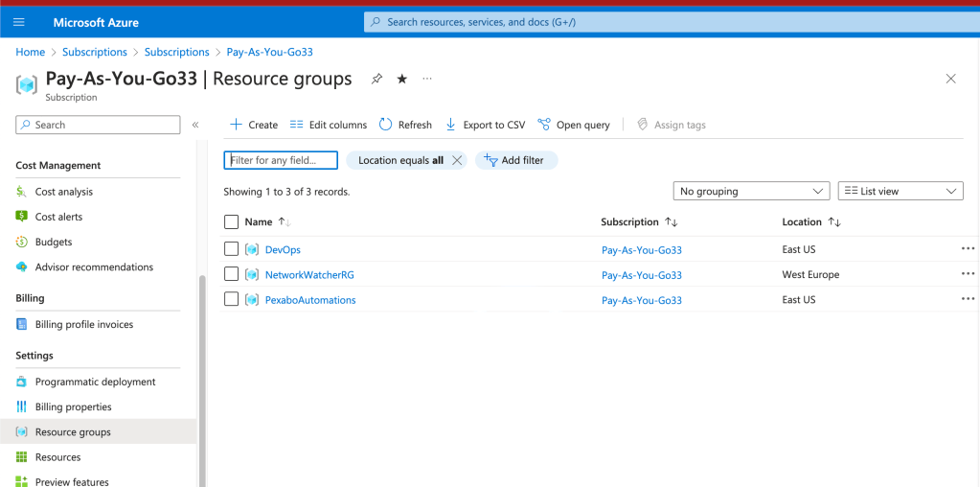Go to the first Subscriptions breadcrumb
Screen dimensions: 980x487
coord(95,52)
